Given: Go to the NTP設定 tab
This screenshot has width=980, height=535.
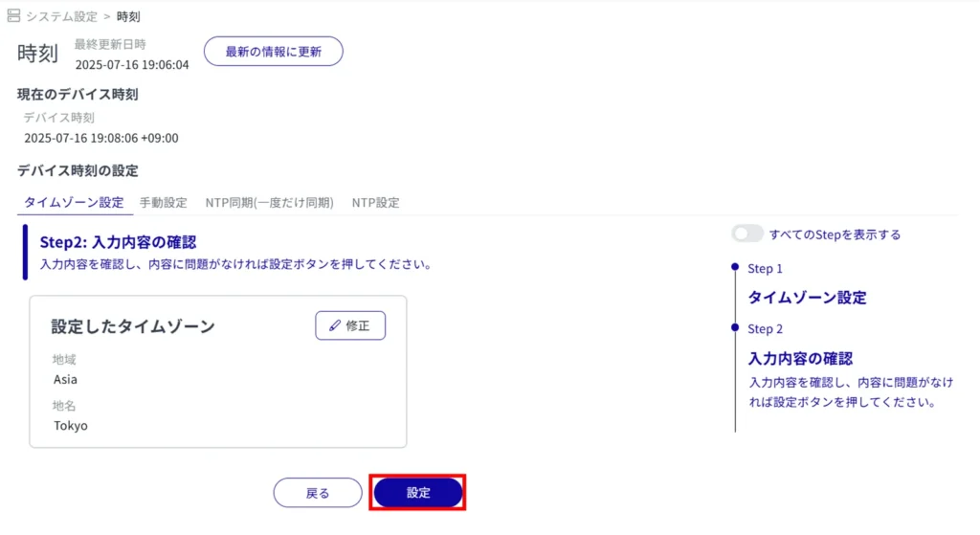Looking at the screenshot, I should [375, 203].
